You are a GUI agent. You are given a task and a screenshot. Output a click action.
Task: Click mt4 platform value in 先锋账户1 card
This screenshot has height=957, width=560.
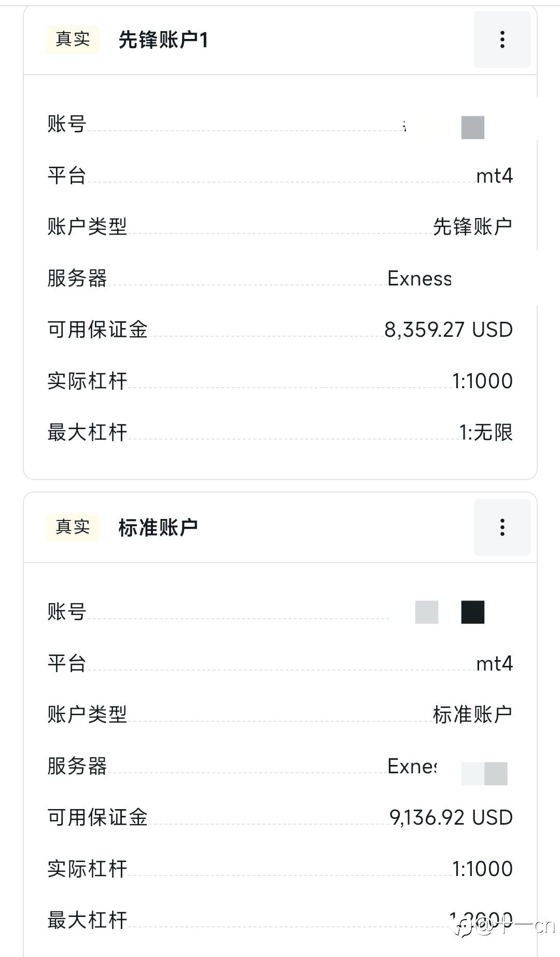[494, 176]
